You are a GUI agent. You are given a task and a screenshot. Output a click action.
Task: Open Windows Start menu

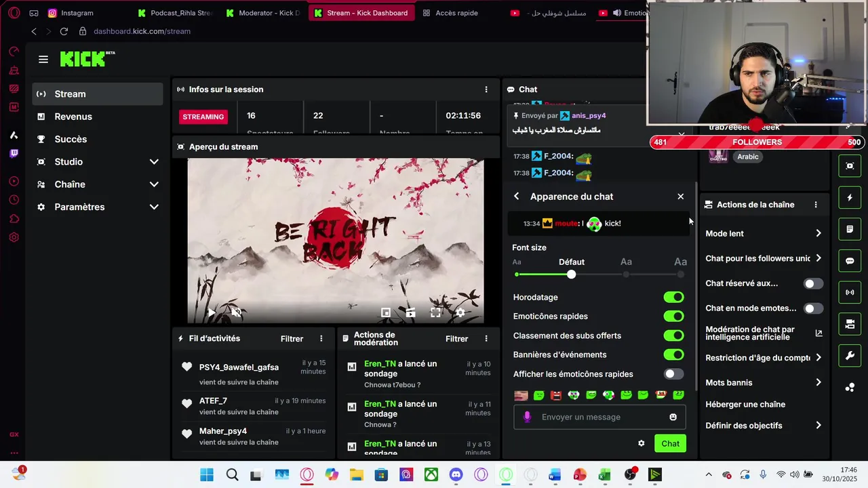tap(207, 475)
